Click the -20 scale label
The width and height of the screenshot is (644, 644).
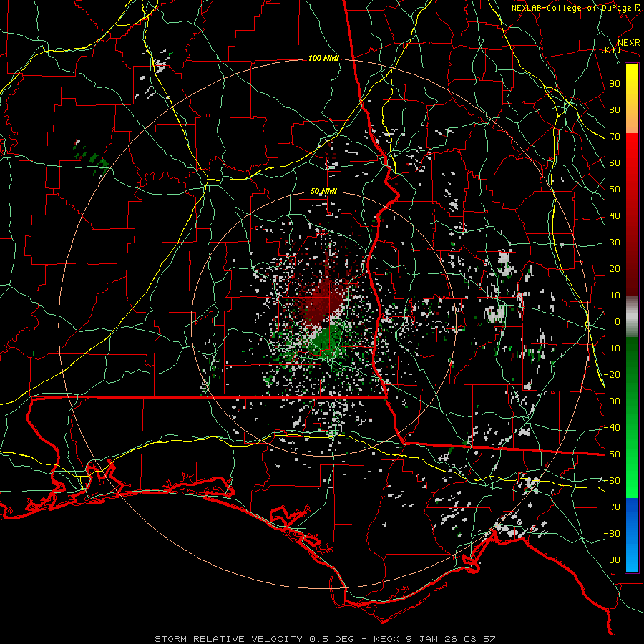tap(612, 375)
